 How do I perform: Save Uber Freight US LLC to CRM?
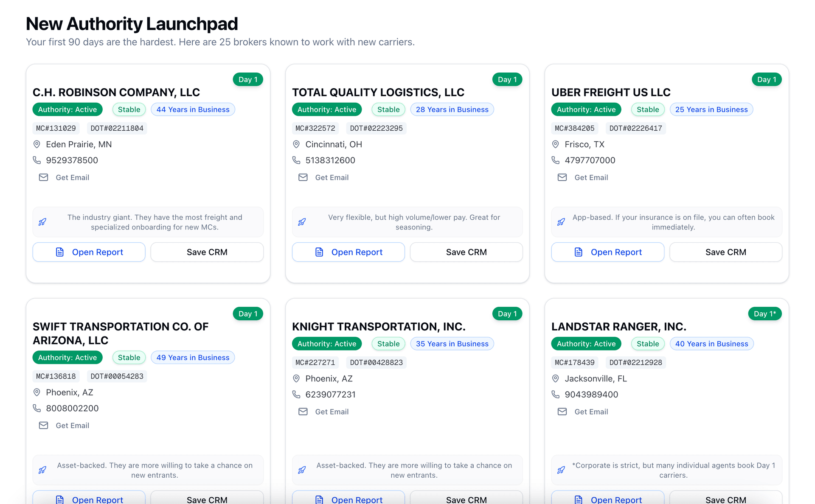(725, 252)
